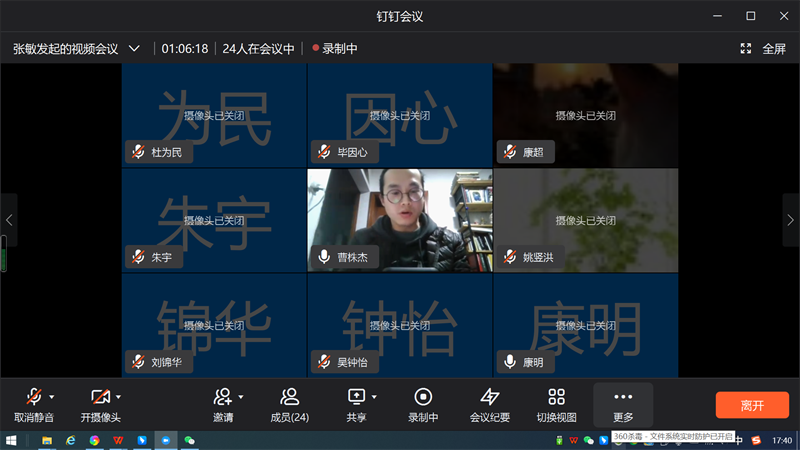Click the name label 吴钟怡
The width and height of the screenshot is (800, 450).
click(x=352, y=362)
